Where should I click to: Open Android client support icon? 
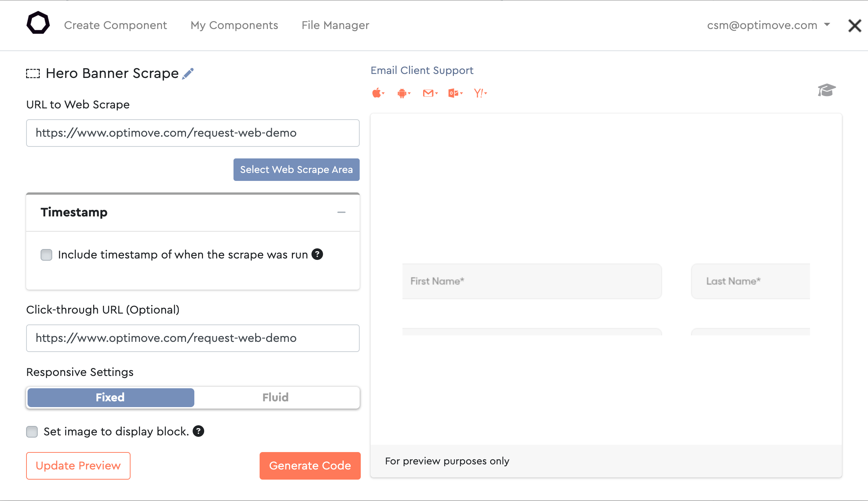(x=404, y=93)
